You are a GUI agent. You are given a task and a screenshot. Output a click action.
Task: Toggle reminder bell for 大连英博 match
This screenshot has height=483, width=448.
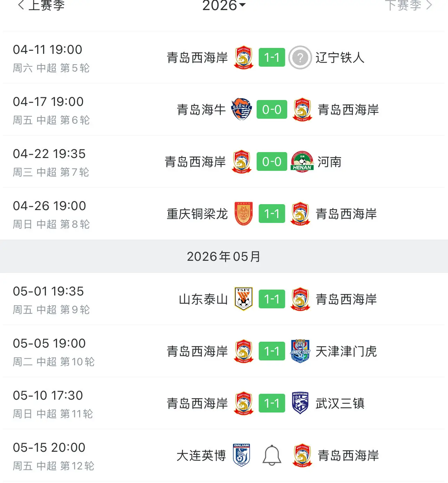[x=272, y=455]
